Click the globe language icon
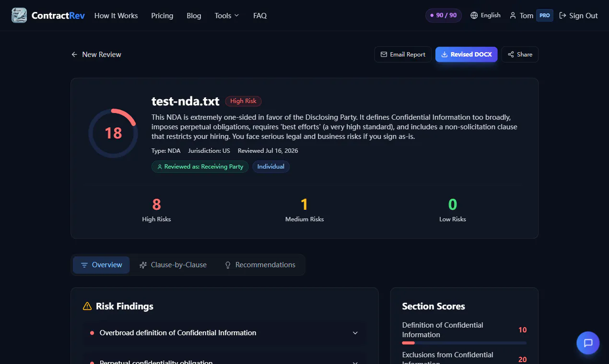Viewport: 609px width, 364px height. [x=474, y=15]
